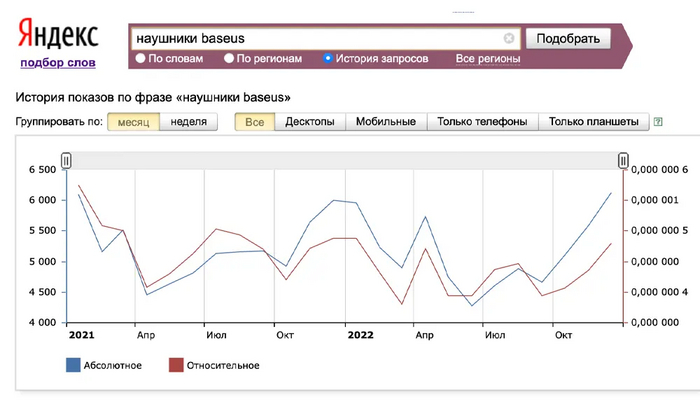Switch to the Десктопы tab

310,122
